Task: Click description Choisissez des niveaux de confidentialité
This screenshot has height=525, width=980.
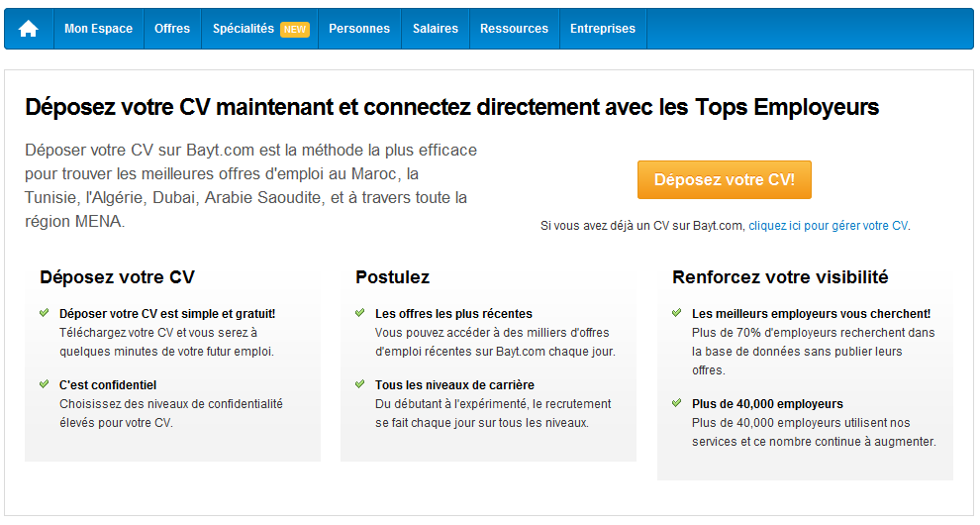Action: [x=171, y=414]
